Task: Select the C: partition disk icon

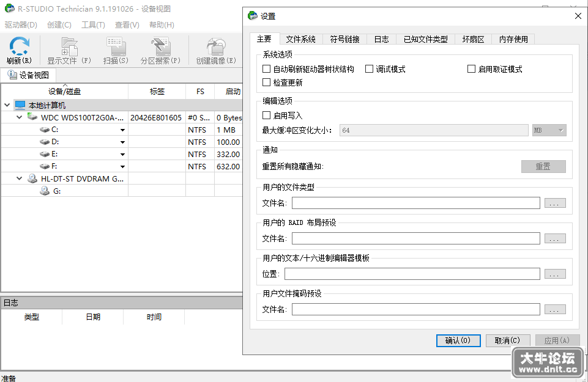Action: tap(45, 130)
